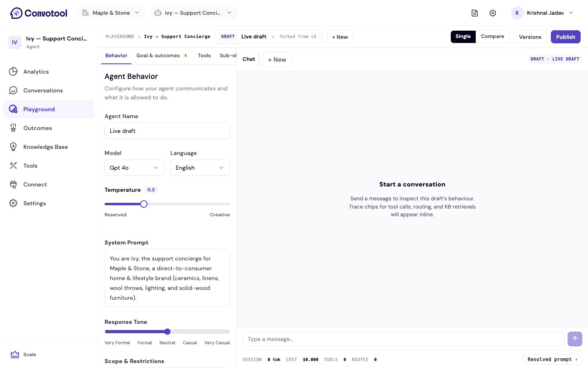Click the Analytics pie chart icon
Screen dimensions: 588x368
coord(13,72)
